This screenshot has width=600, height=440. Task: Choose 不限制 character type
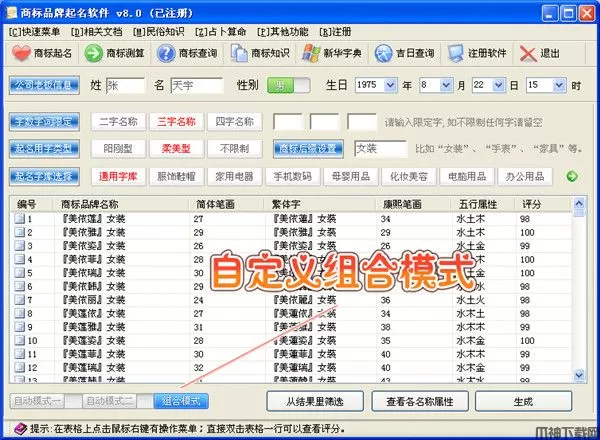pos(235,149)
